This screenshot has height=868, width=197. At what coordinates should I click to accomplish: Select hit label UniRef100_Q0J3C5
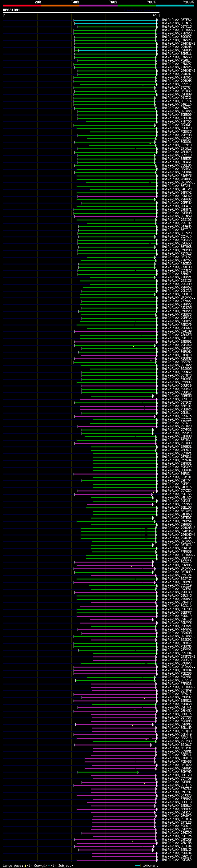tap(177, 795)
